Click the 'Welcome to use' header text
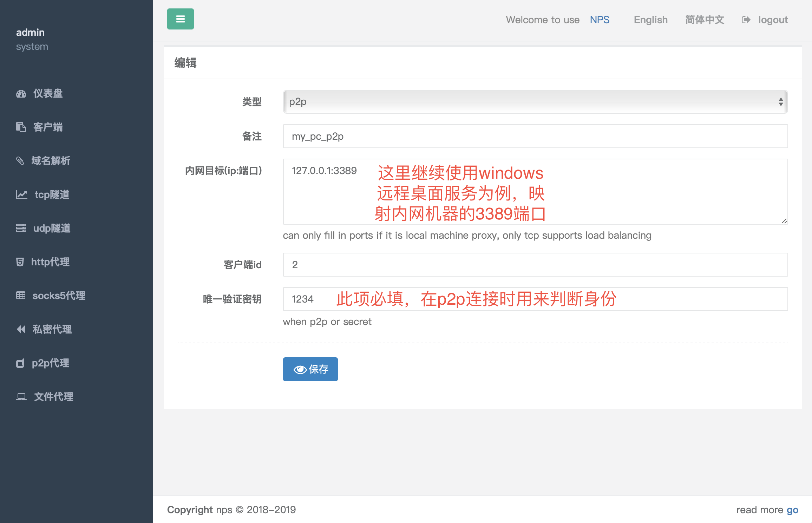The image size is (812, 523). [543, 20]
